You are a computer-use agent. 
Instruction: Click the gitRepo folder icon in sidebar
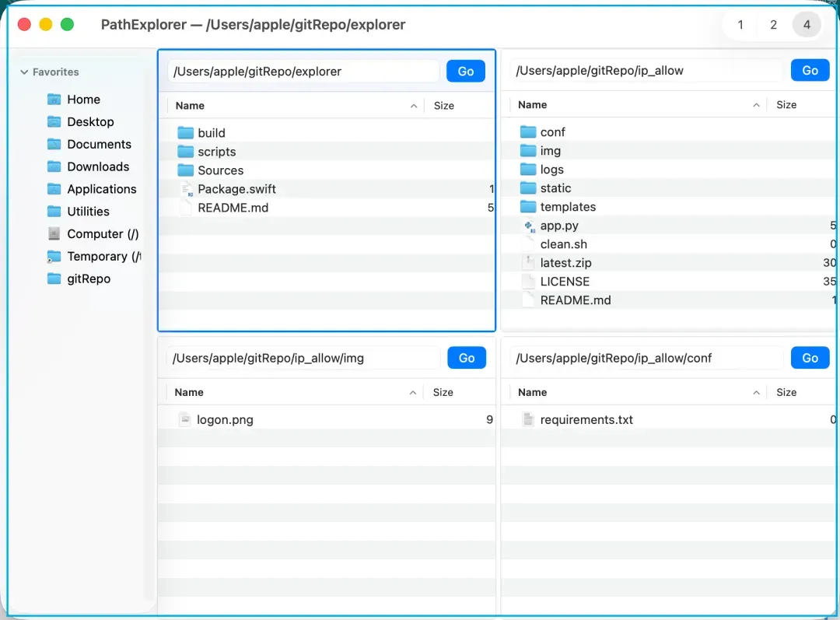coord(54,278)
